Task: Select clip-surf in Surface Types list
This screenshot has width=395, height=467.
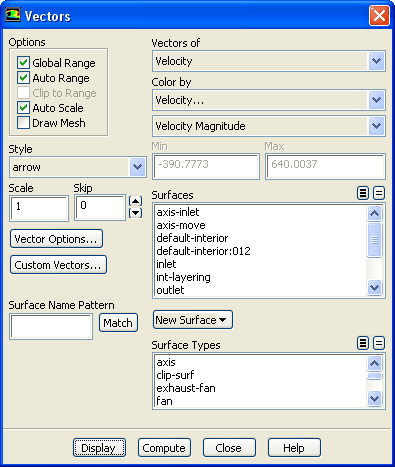Action: [261, 375]
